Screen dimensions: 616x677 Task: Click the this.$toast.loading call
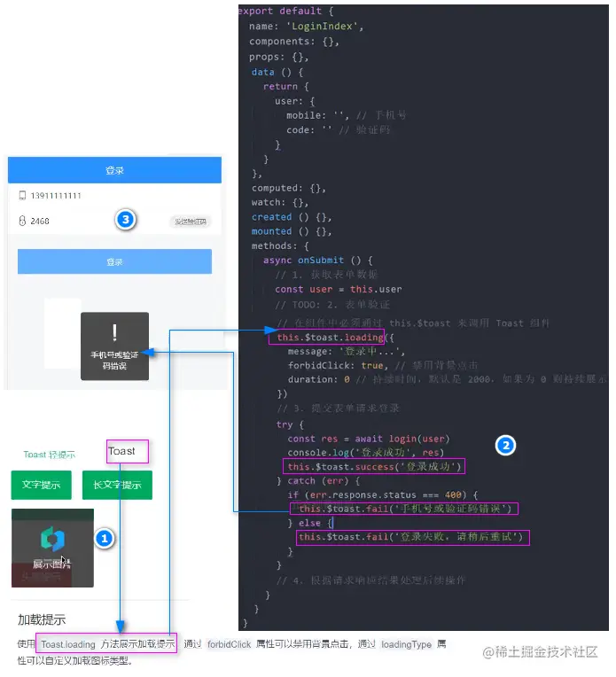click(330, 338)
